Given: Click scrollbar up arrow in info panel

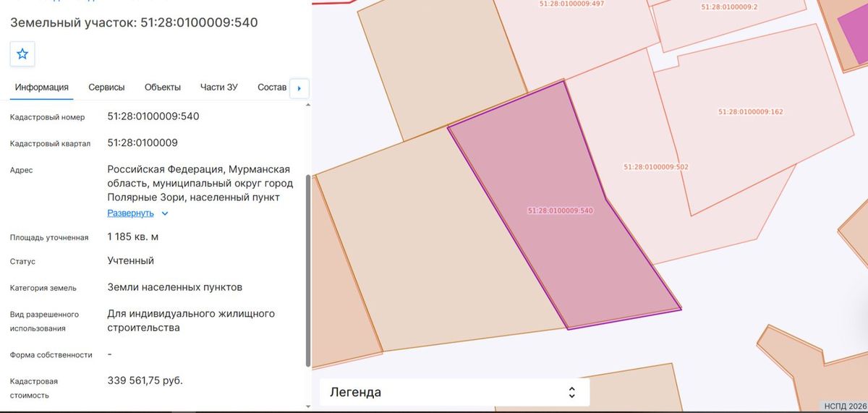Looking at the screenshot, I should (x=308, y=106).
